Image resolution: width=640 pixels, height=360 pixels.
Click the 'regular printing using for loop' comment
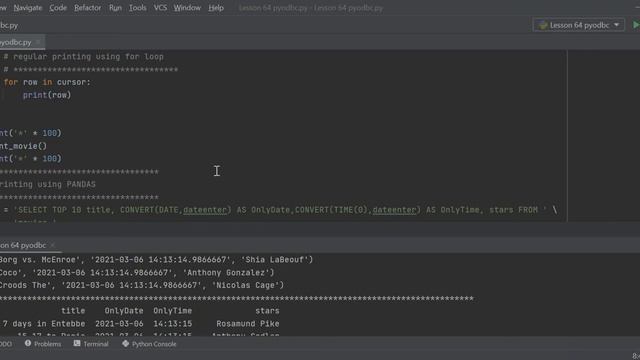click(x=84, y=57)
